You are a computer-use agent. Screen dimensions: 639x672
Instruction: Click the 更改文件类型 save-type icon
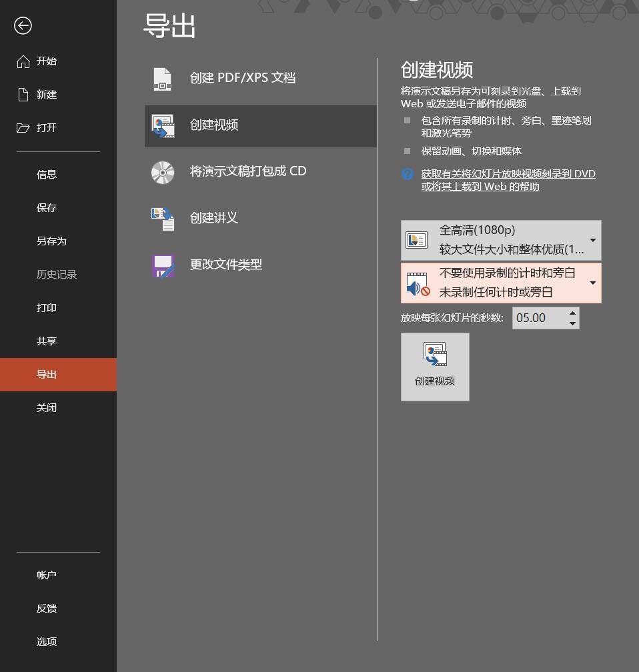[162, 265]
